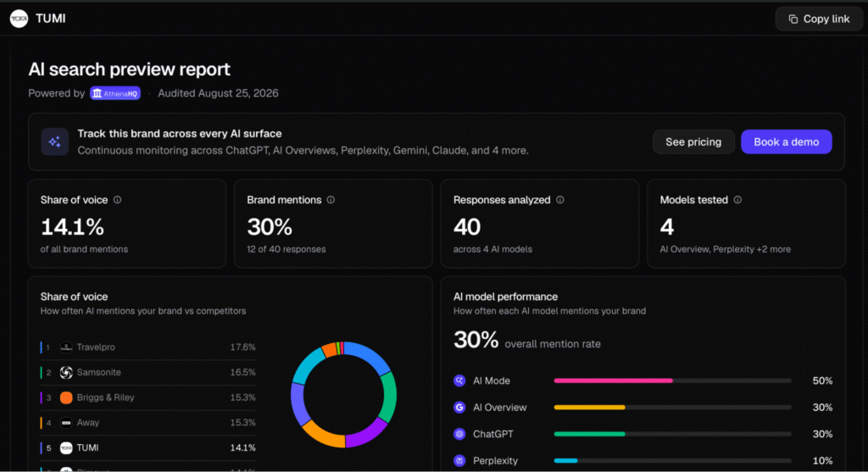The width and height of the screenshot is (868, 472).
Task: Select the Samsonite 16.5% row
Action: point(147,372)
